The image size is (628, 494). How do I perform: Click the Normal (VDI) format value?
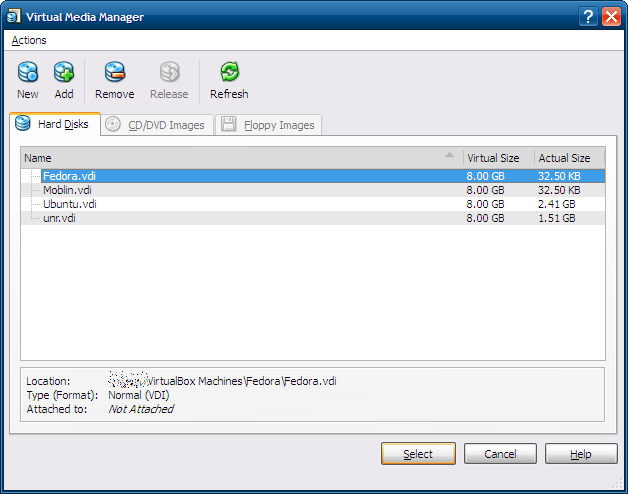[x=139, y=395]
